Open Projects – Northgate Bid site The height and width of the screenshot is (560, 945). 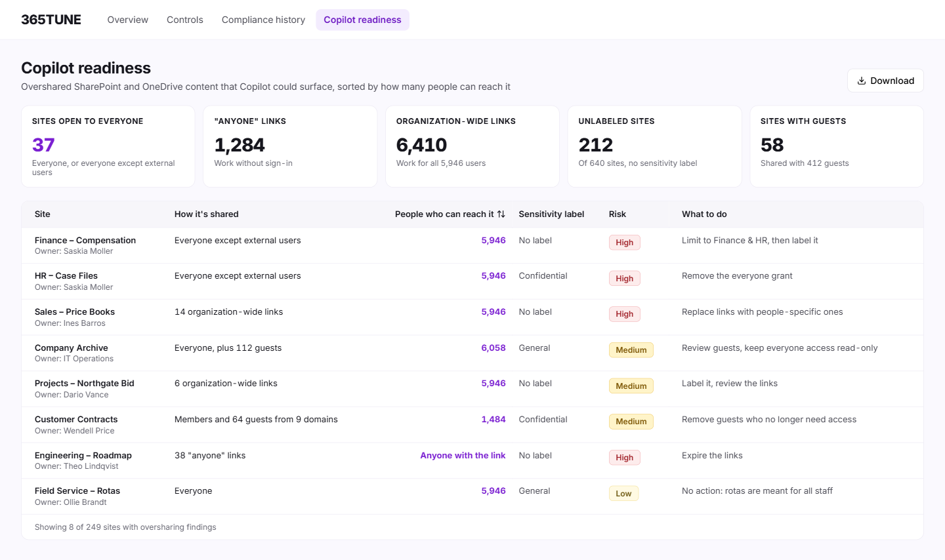(x=85, y=384)
